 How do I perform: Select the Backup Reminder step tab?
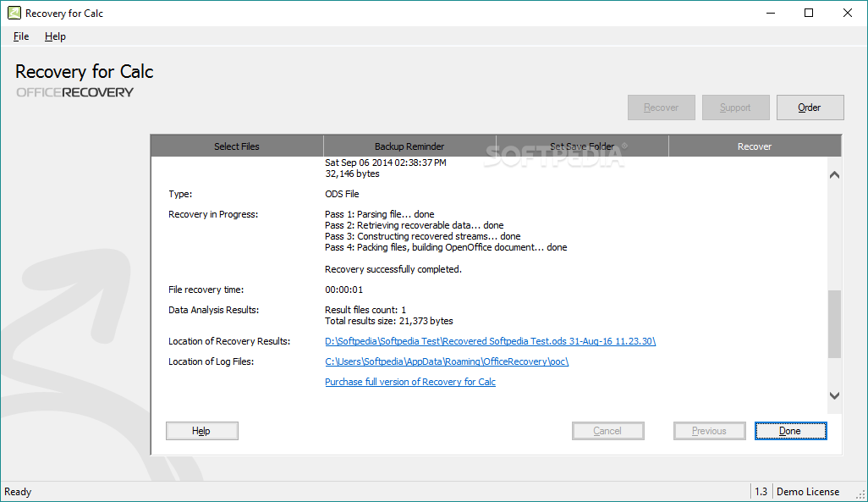409,146
